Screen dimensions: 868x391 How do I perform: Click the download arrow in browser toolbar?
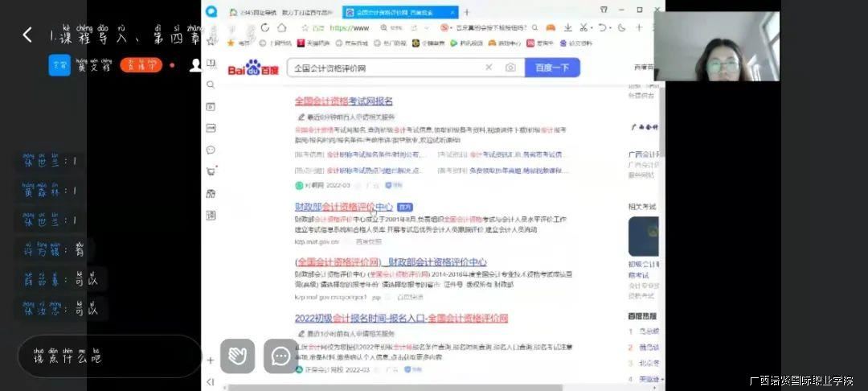(x=568, y=27)
